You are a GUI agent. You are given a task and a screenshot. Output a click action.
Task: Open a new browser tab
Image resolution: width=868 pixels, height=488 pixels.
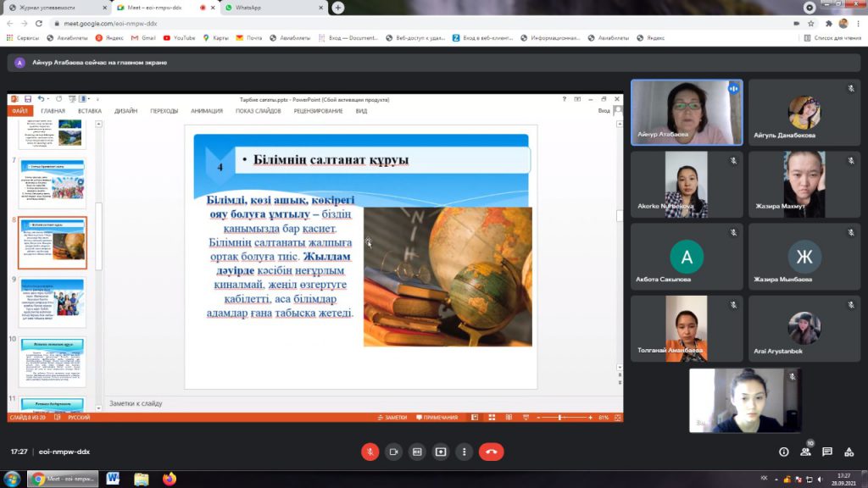tap(338, 8)
